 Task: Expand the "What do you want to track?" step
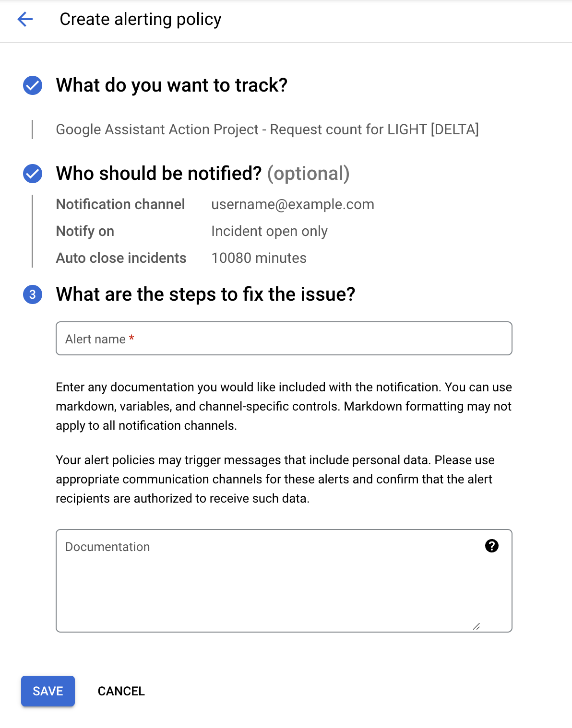pyautogui.click(x=172, y=85)
